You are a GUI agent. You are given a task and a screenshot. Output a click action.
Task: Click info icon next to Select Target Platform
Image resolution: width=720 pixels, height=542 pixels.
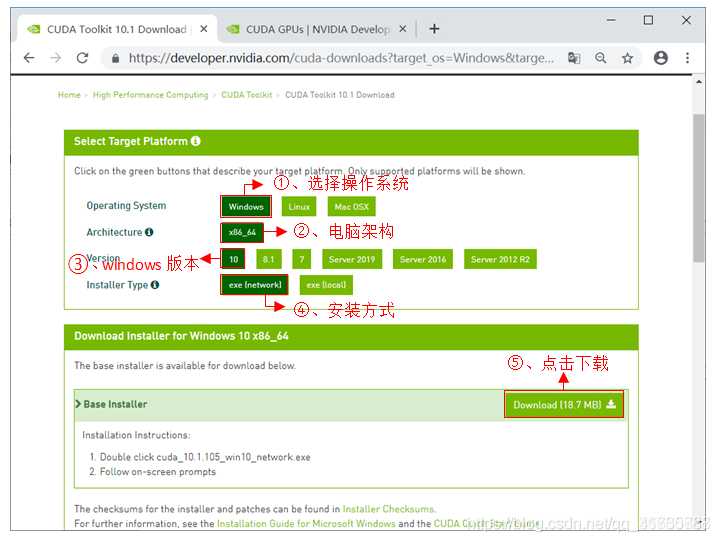click(196, 141)
